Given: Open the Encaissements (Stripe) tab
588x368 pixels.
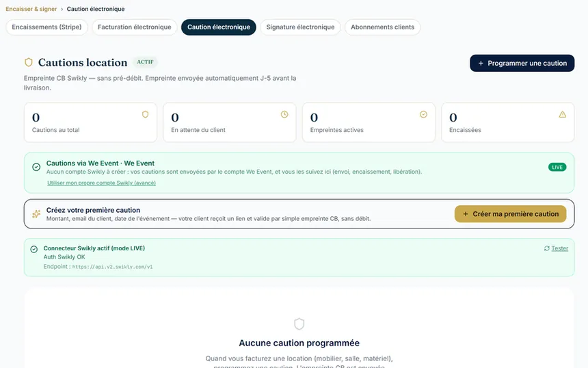Looking at the screenshot, I should tap(46, 27).
